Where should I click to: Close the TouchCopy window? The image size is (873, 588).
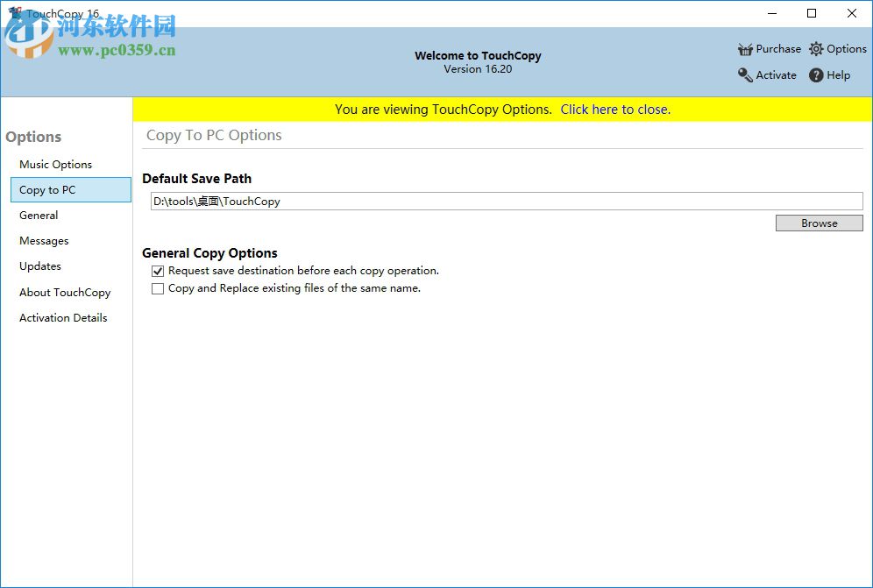pyautogui.click(x=852, y=13)
